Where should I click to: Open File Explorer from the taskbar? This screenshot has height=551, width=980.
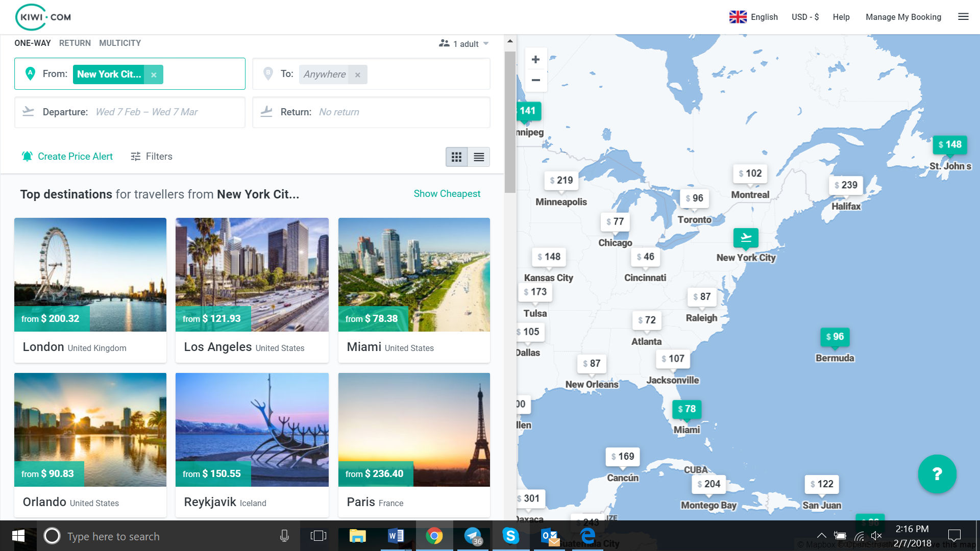(357, 536)
